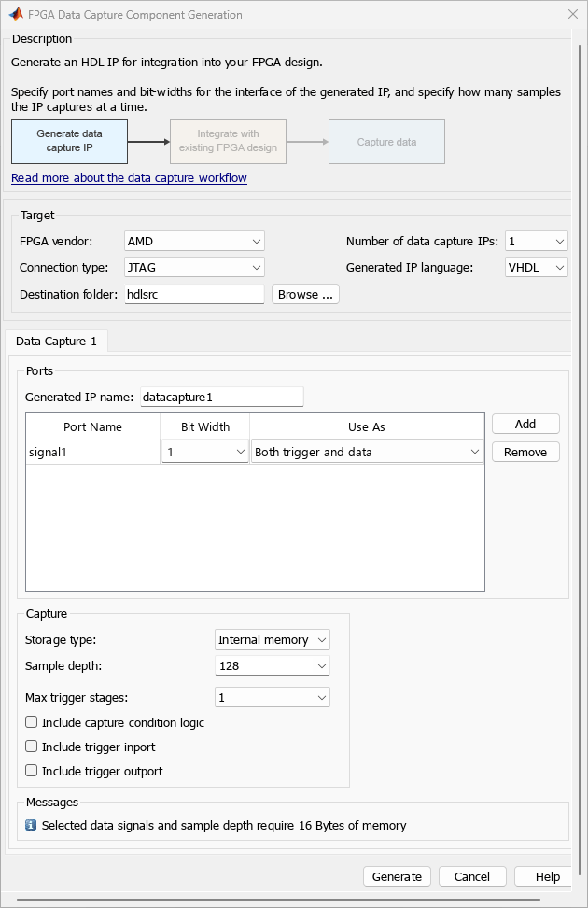Expand the Connection type dropdown
Screen dimensions: 588x908
pyautogui.click(x=194, y=268)
